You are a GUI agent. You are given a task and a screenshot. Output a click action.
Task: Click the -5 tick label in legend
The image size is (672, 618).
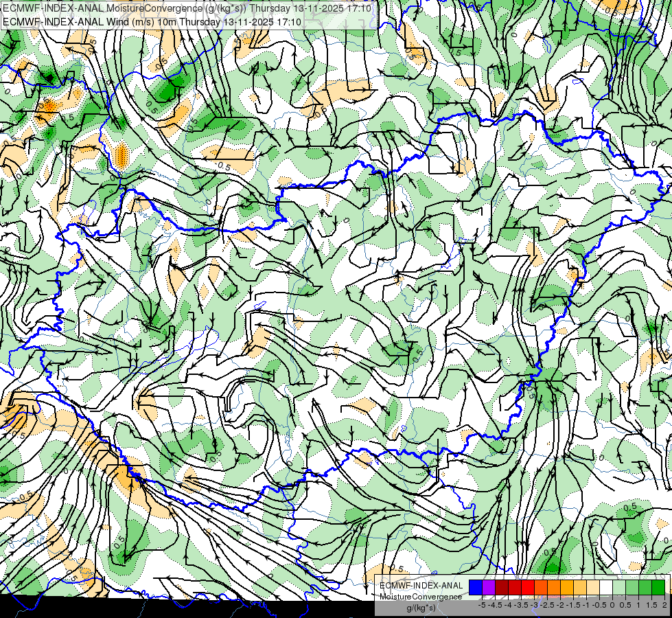482,605
